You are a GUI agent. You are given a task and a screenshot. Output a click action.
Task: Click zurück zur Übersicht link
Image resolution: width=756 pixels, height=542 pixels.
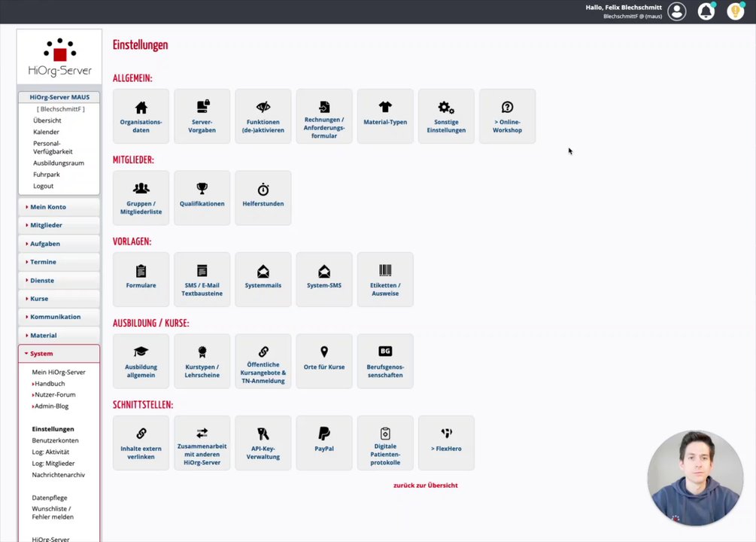[x=425, y=486]
